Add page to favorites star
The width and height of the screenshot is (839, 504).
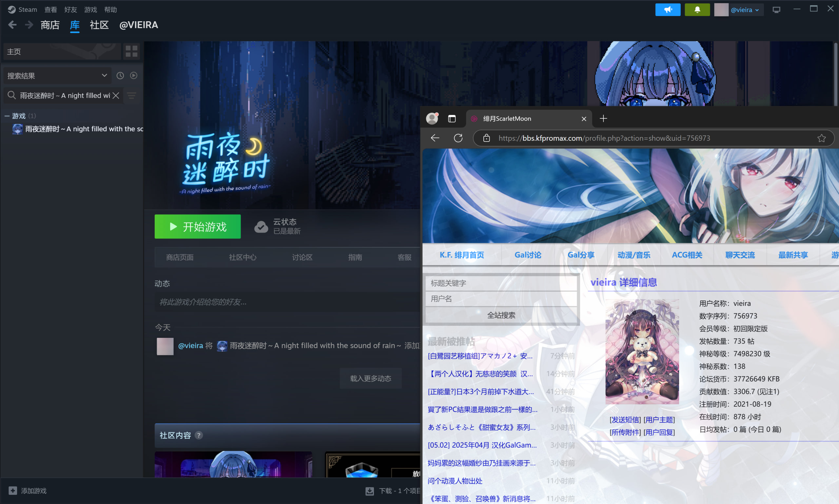821,138
